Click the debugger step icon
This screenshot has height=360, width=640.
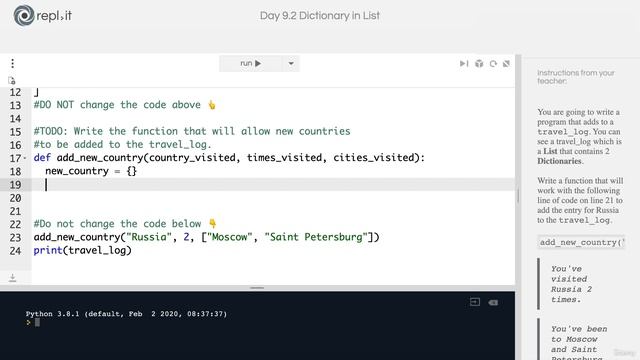pos(464,64)
